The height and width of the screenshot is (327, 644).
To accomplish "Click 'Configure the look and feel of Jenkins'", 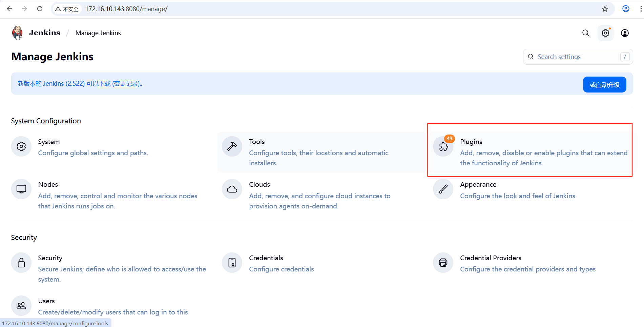I will 518,196.
